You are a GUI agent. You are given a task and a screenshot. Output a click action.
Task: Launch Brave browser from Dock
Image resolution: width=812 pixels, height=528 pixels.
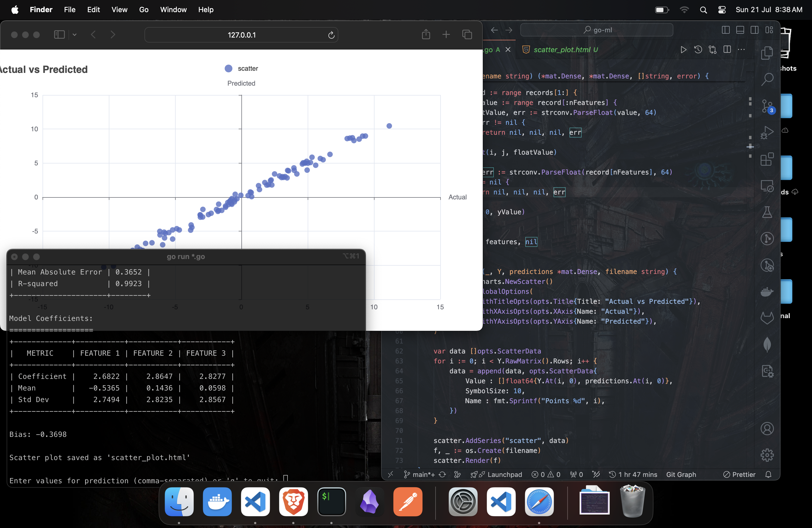pos(293,502)
